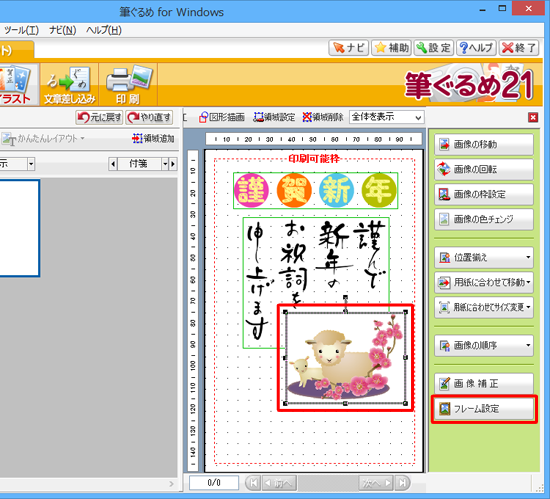This screenshot has width=550, height=499.
Task: Click 次へ next page button
Action: 376,483
